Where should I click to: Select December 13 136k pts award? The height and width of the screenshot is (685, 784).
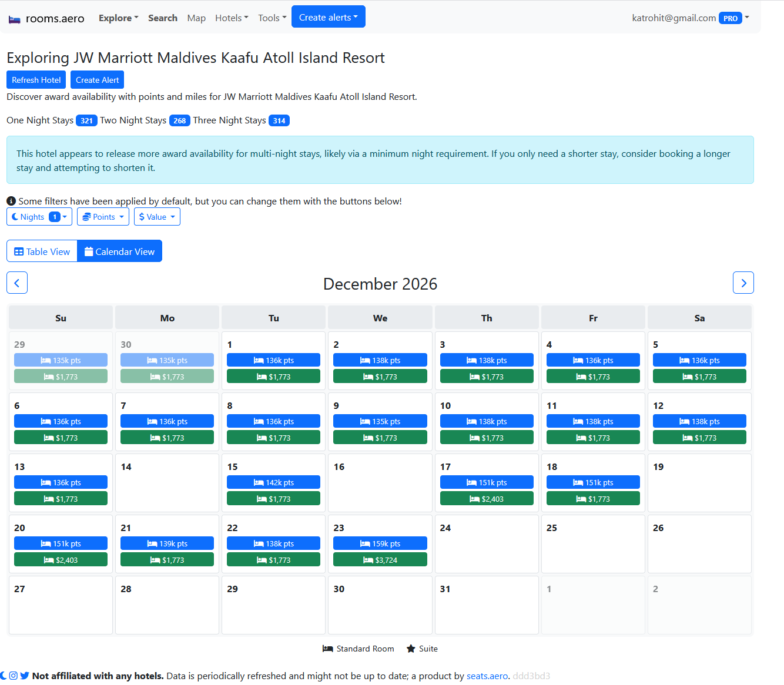click(61, 482)
